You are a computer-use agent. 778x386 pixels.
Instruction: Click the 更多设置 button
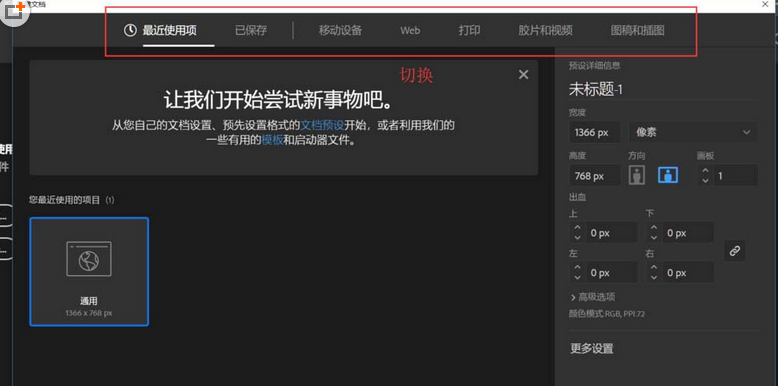(591, 348)
